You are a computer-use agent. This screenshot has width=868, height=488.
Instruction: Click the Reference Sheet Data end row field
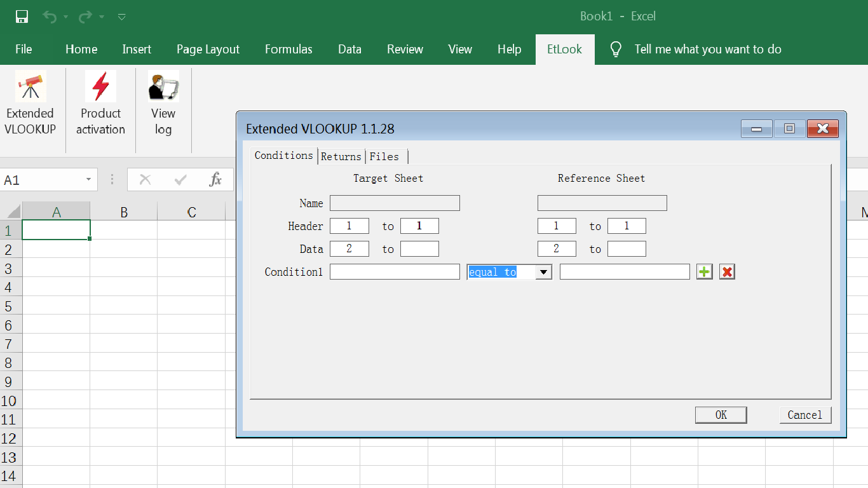627,249
